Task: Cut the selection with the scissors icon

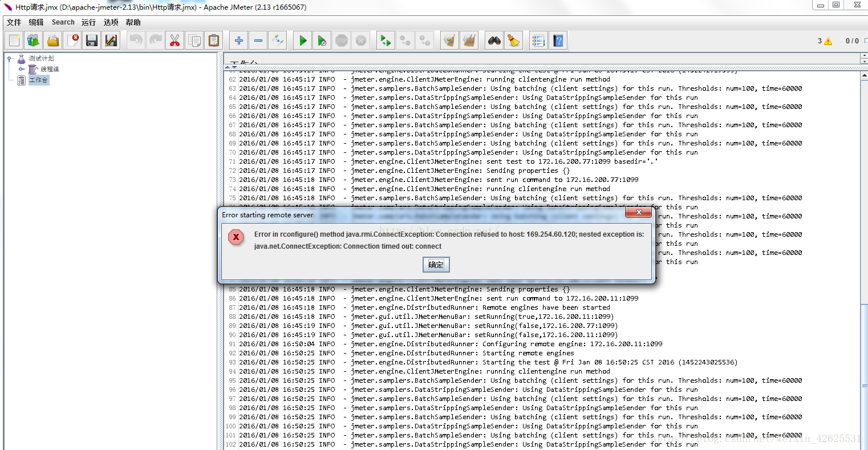Action: pos(175,40)
